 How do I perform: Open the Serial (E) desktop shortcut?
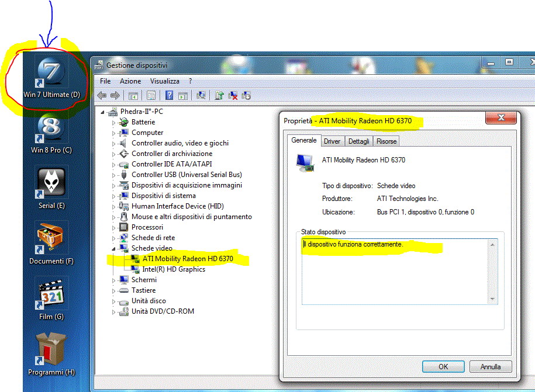[51, 189]
